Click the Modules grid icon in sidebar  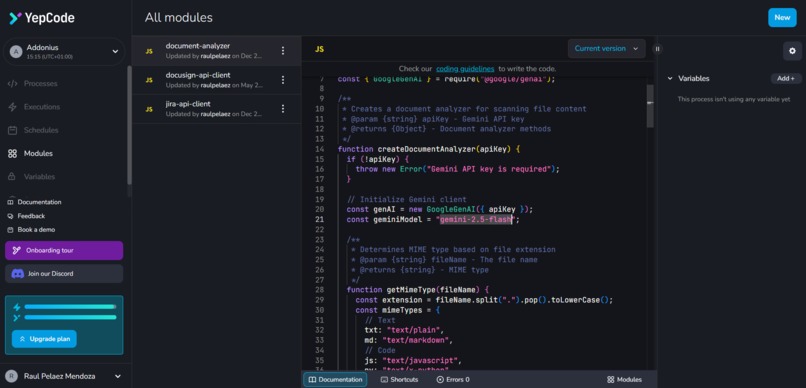click(x=13, y=153)
